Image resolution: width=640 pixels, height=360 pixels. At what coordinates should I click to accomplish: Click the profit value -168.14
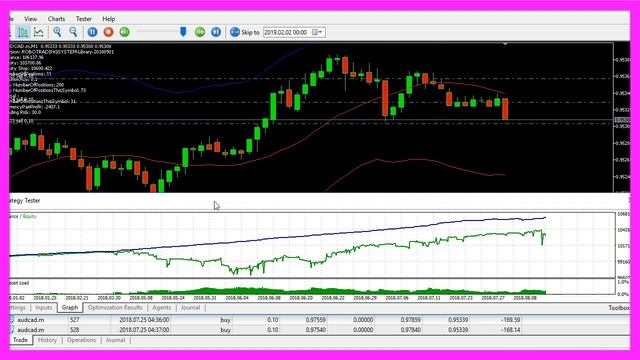(x=510, y=330)
